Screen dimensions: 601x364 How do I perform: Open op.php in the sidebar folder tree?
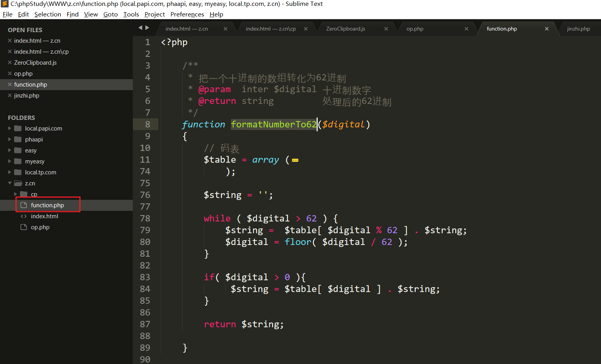pyautogui.click(x=40, y=227)
